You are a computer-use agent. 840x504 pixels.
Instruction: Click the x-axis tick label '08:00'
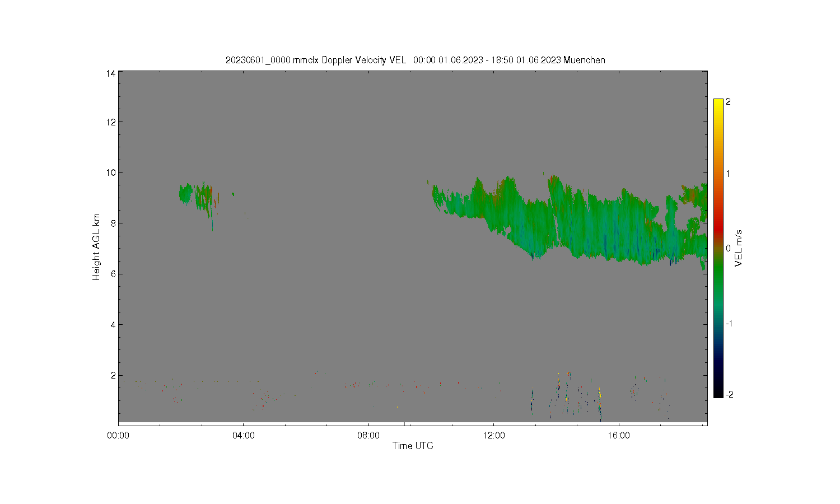(x=368, y=435)
